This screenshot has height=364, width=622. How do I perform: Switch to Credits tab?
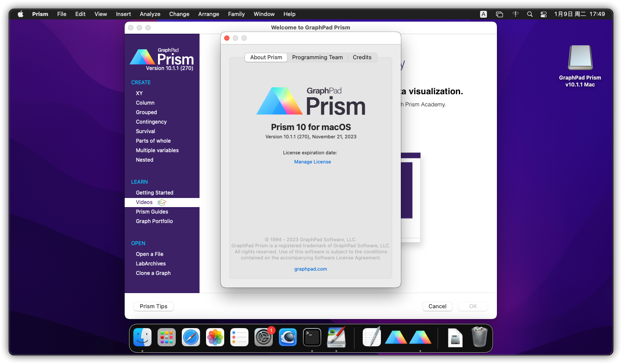coord(362,57)
